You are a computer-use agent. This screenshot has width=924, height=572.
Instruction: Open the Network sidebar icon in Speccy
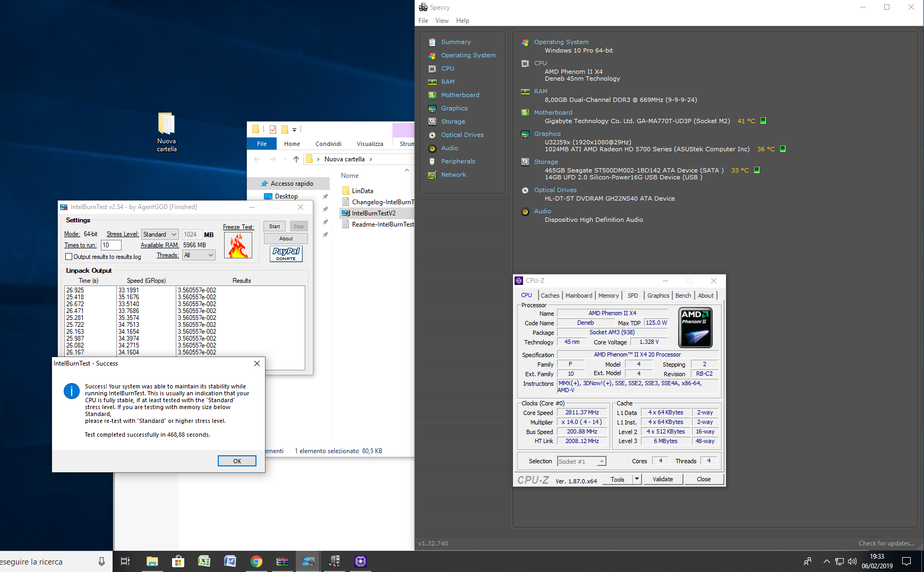[x=432, y=175]
